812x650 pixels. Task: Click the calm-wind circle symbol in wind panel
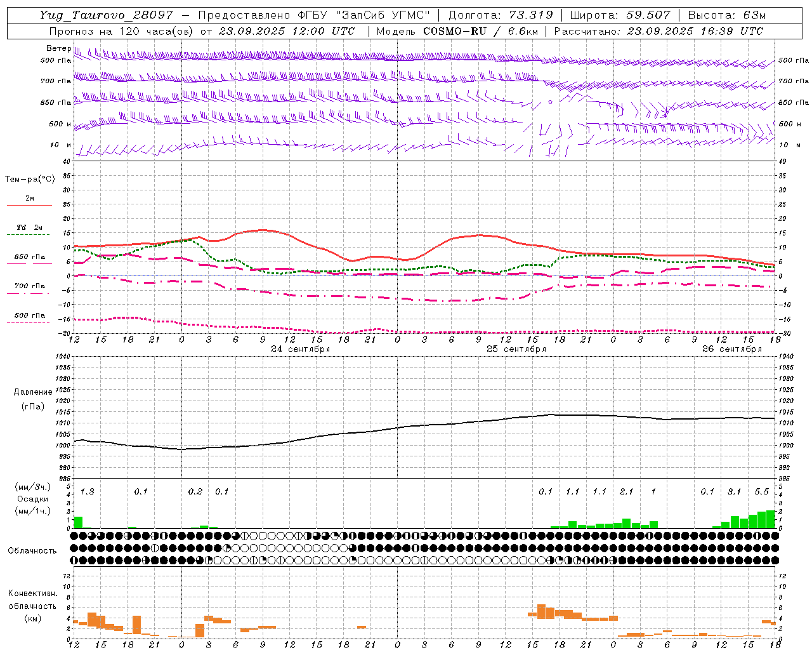tap(550, 102)
